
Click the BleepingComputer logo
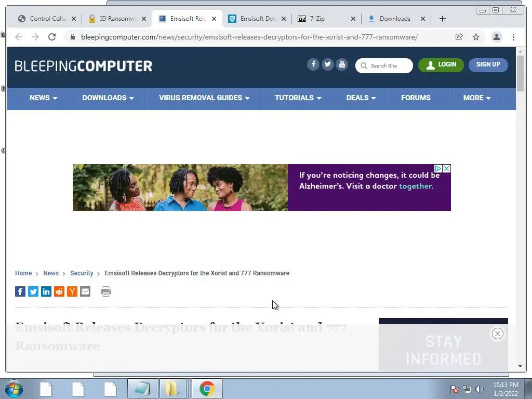click(84, 66)
